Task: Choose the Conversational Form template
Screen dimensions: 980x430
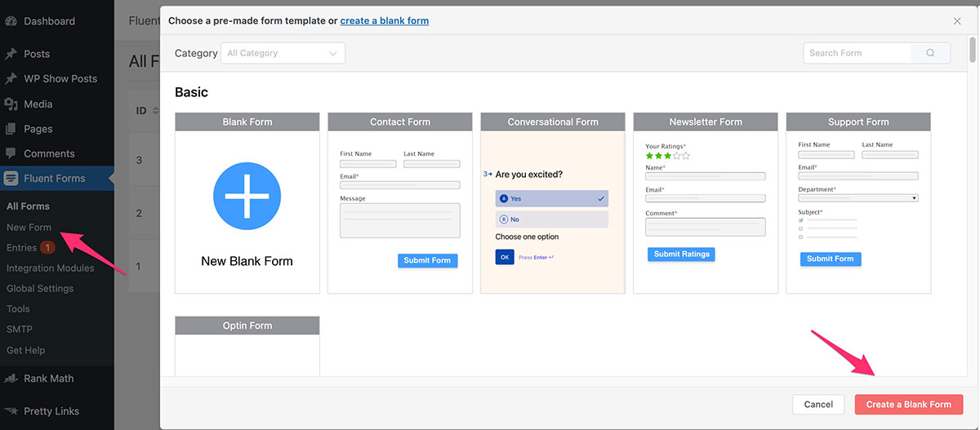Action: point(552,203)
